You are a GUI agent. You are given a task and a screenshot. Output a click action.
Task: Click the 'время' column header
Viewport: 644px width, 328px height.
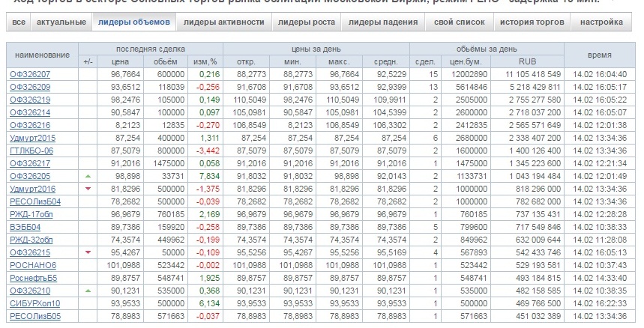point(598,55)
